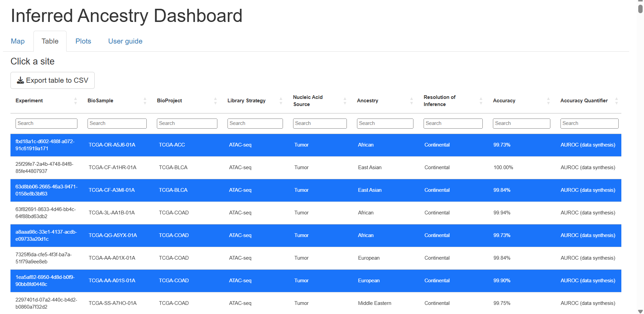Click the TCGA-ACC BioProject cell
Screen dimensions: 644x314
coord(172,145)
